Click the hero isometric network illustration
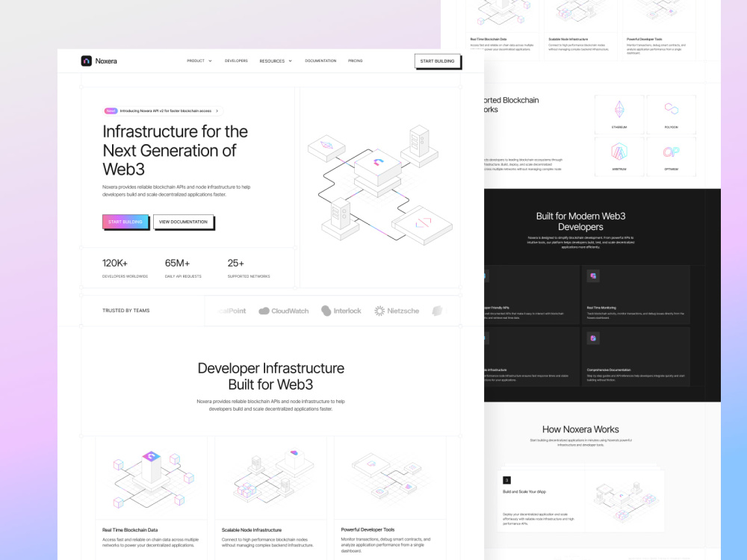Image resolution: width=747 pixels, height=560 pixels. (379, 184)
